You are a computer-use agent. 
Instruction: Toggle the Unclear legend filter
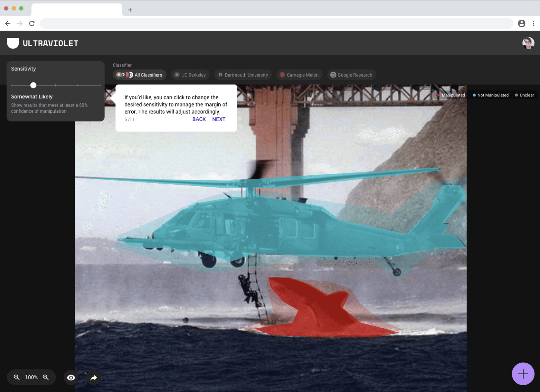point(524,95)
